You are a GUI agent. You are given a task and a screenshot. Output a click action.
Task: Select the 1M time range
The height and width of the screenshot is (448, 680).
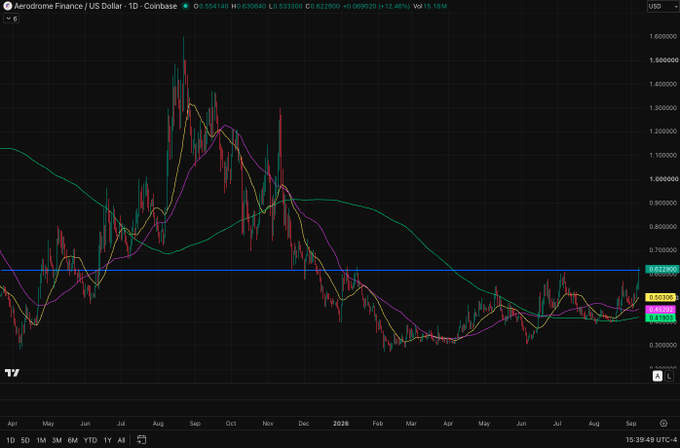point(41,440)
